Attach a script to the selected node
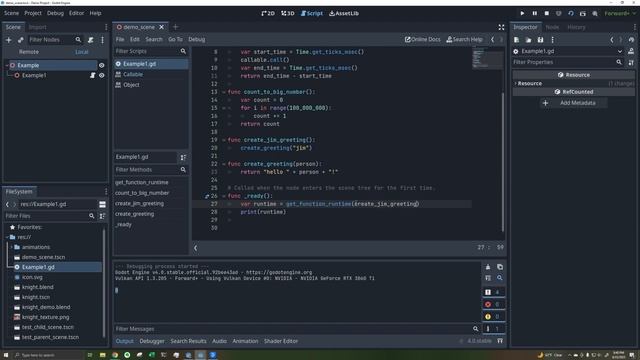 click(x=91, y=40)
